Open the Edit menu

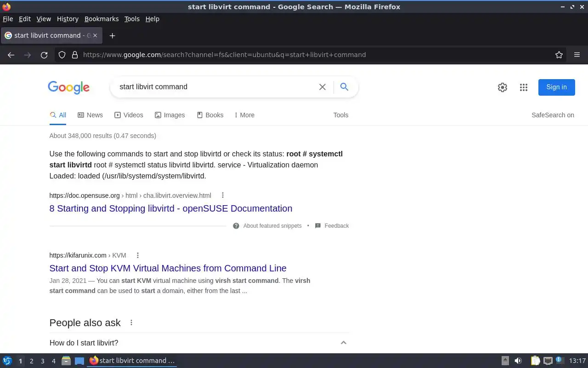tap(25, 19)
